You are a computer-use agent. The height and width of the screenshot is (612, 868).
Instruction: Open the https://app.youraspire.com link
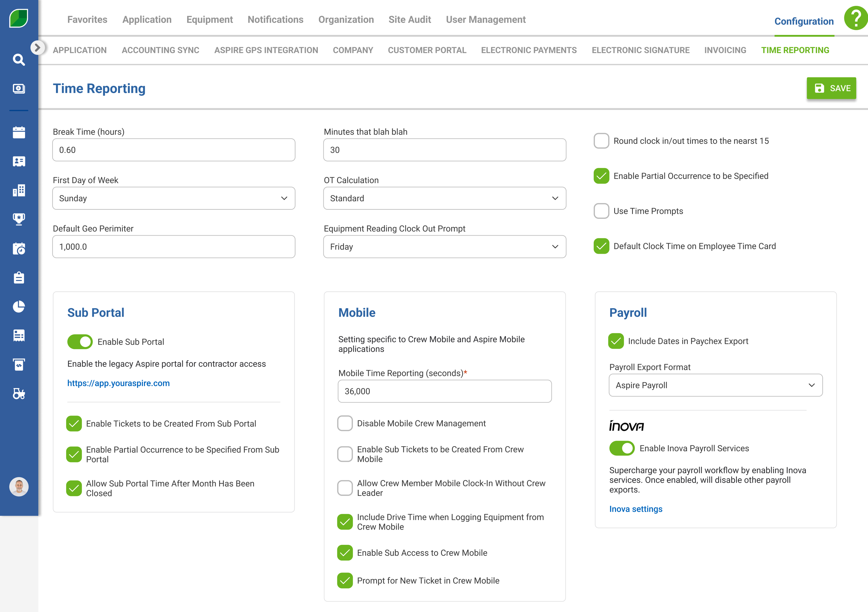point(118,383)
